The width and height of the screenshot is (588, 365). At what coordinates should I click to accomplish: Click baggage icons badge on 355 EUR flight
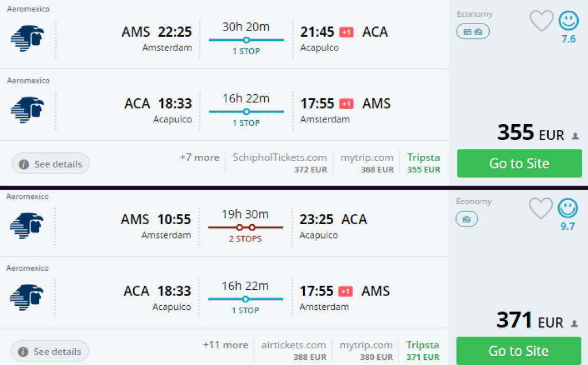(x=473, y=32)
